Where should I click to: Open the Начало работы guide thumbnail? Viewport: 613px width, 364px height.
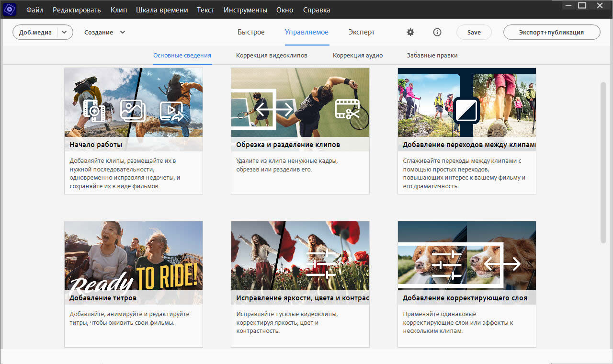[134, 103]
